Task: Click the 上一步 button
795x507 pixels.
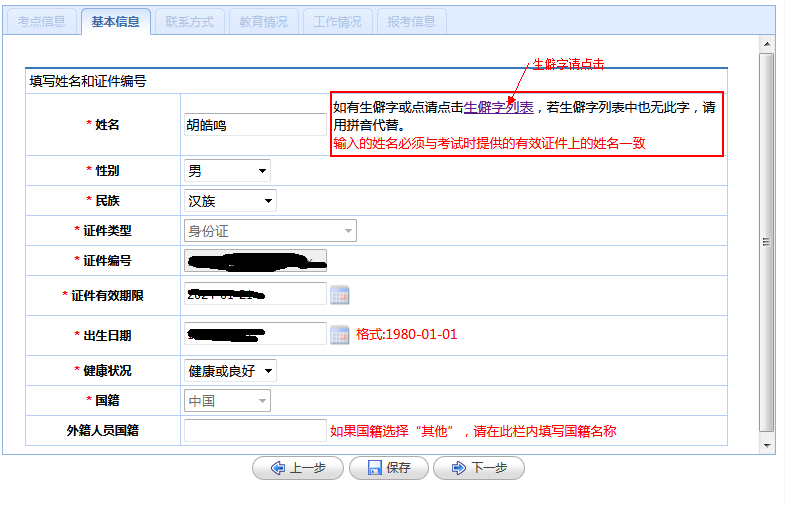Action: (298, 468)
